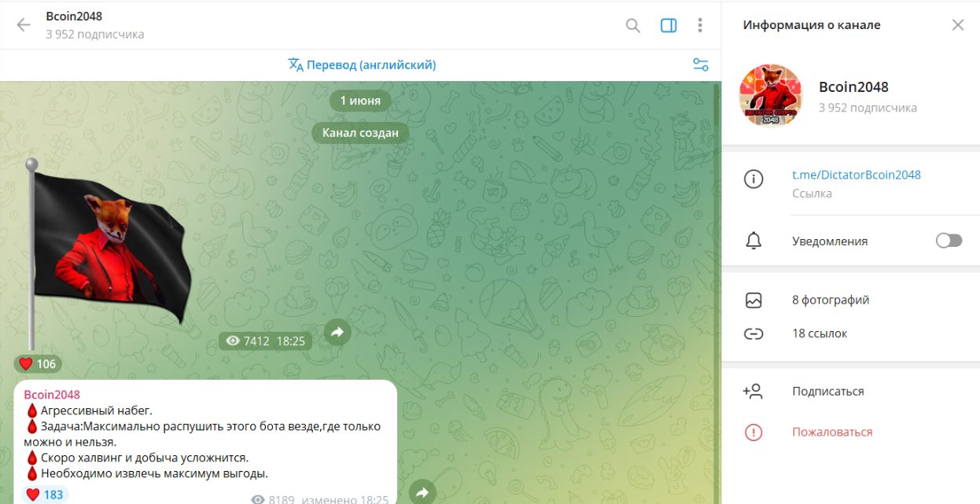
Task: Click the photo gallery icon
Action: (x=753, y=300)
